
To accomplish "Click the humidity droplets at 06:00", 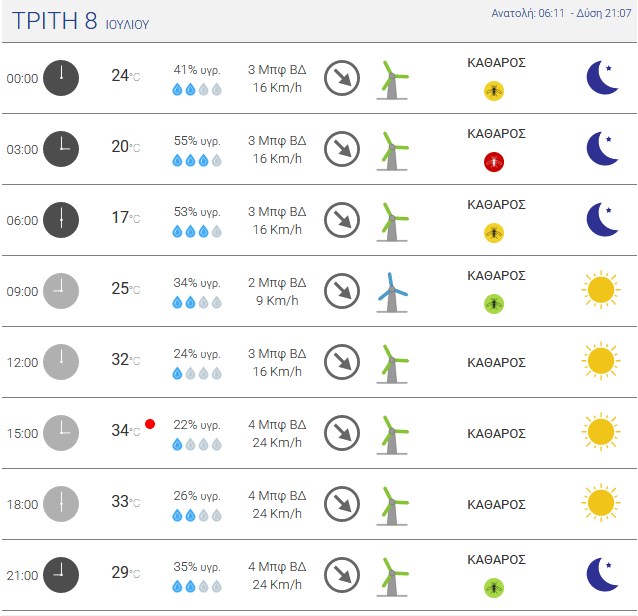I will click(196, 231).
